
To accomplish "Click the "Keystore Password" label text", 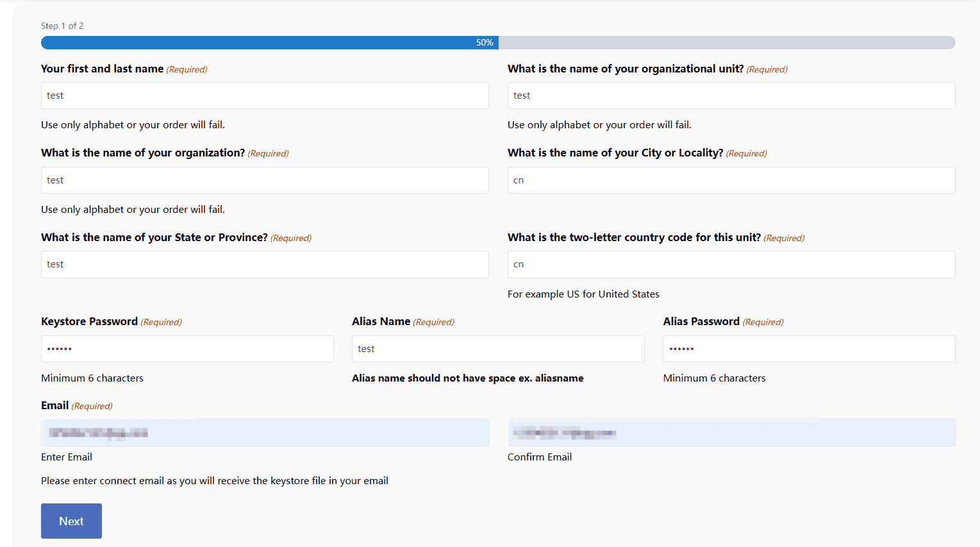I will click(x=89, y=321).
